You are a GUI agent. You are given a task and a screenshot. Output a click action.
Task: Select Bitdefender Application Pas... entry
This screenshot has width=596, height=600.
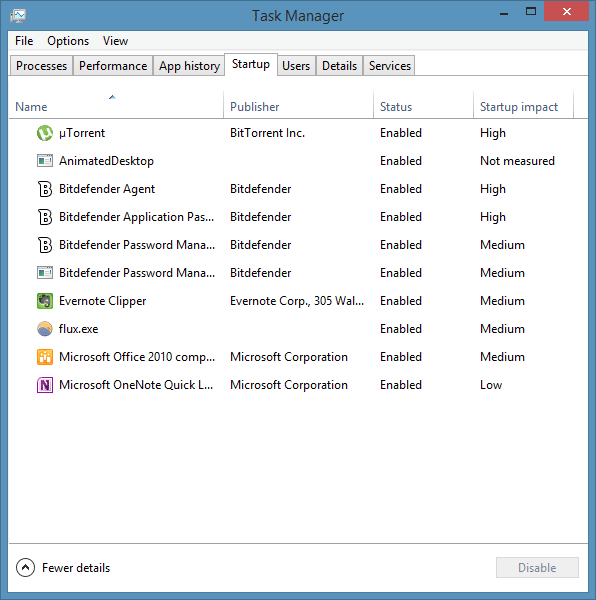pos(136,217)
